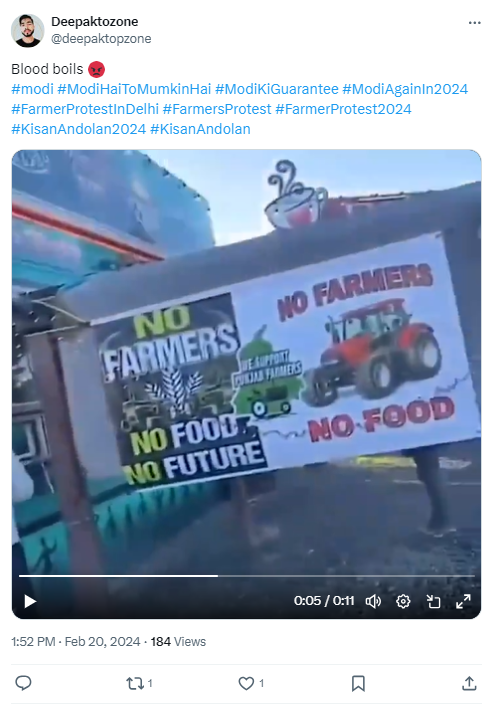Open the @deepaktopzone handle

point(101,39)
